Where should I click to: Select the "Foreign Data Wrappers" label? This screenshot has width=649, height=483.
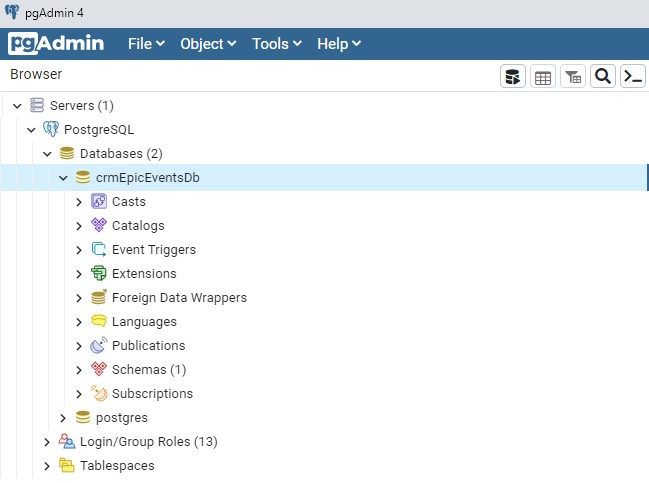point(179,298)
